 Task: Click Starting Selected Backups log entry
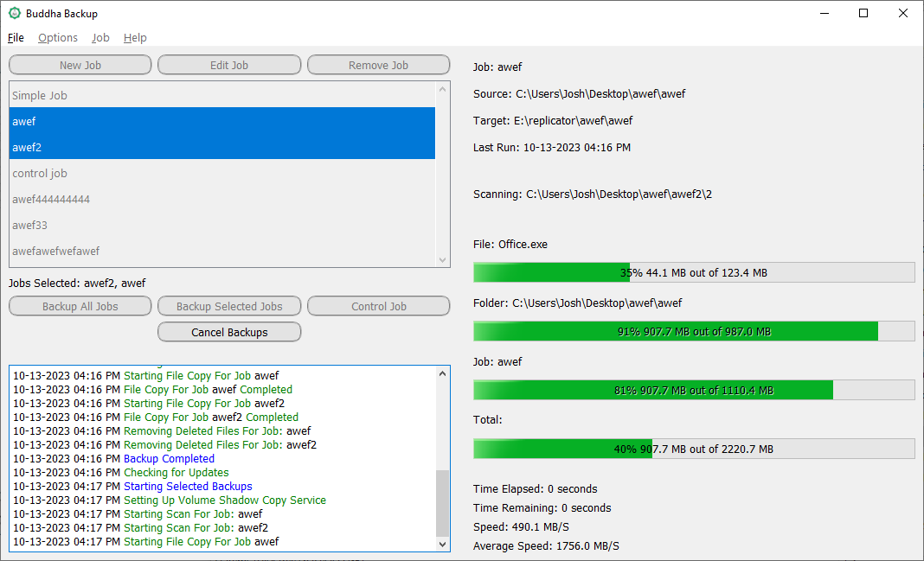[188, 487]
